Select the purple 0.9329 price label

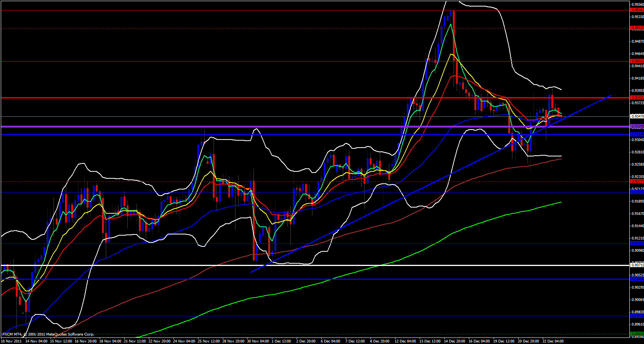[637, 126]
